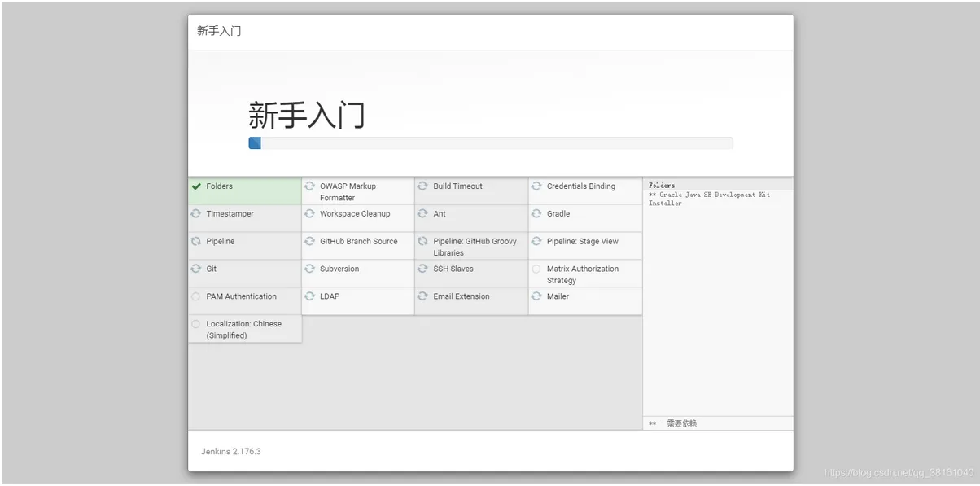This screenshot has width=980, height=486.
Task: Click the sync icon beside Credentials Binding
Action: 536,186
